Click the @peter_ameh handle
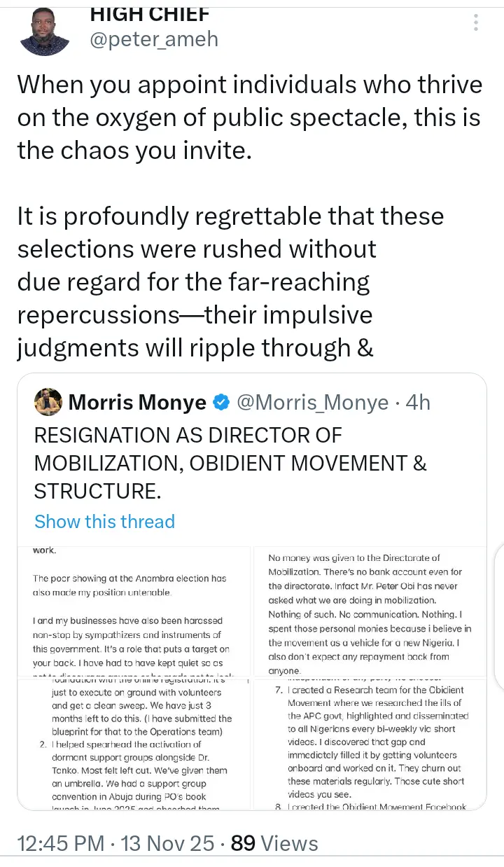The width and height of the screenshot is (504, 867). (154, 39)
